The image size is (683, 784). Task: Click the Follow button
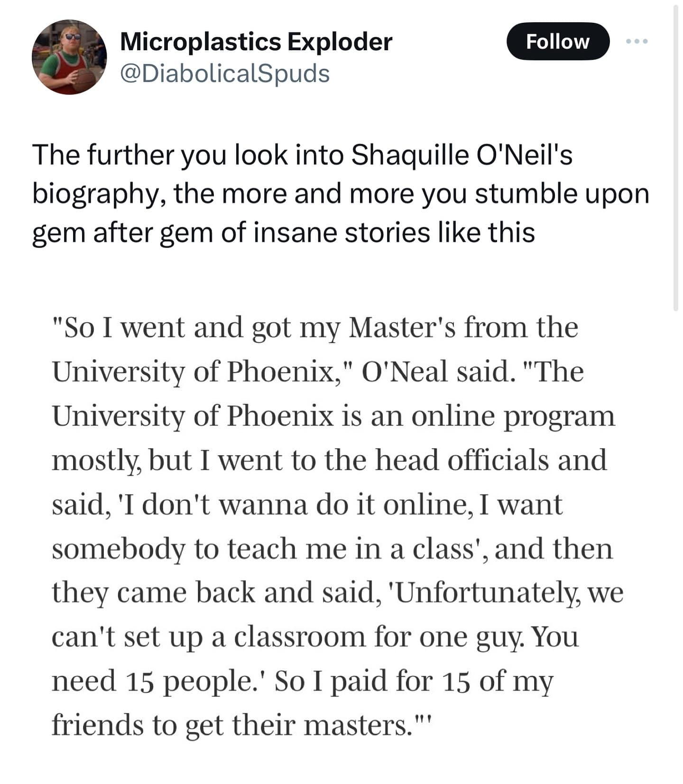(x=557, y=42)
